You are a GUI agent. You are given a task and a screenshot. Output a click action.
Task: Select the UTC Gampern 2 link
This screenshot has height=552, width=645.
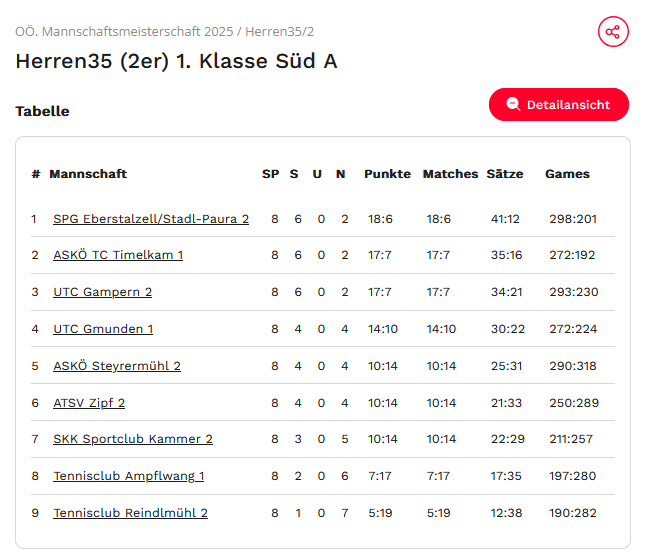click(102, 292)
